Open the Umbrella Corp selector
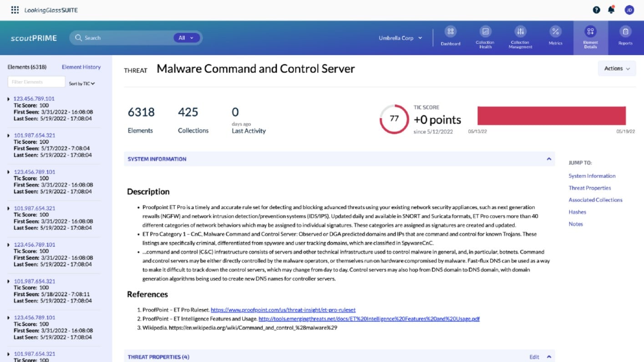 click(x=400, y=38)
